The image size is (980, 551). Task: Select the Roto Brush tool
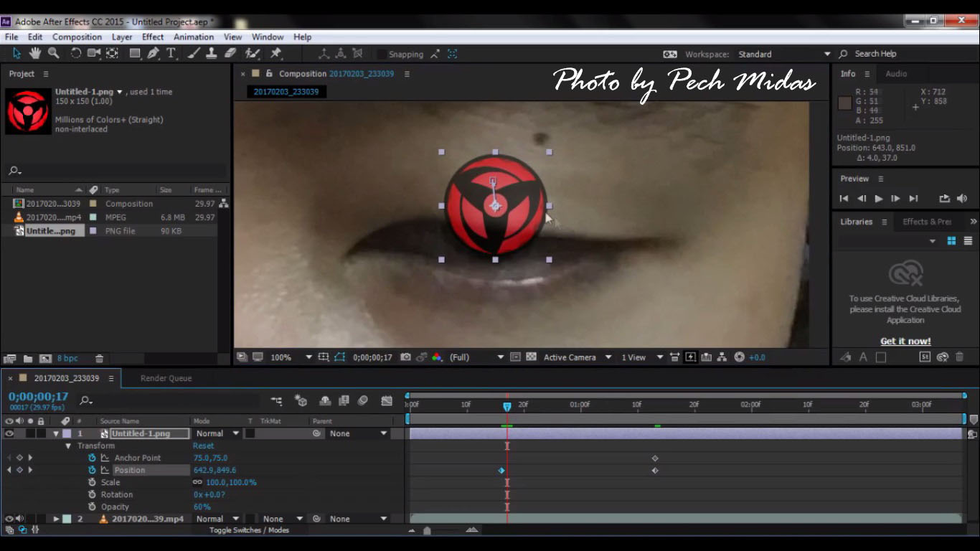coord(253,53)
